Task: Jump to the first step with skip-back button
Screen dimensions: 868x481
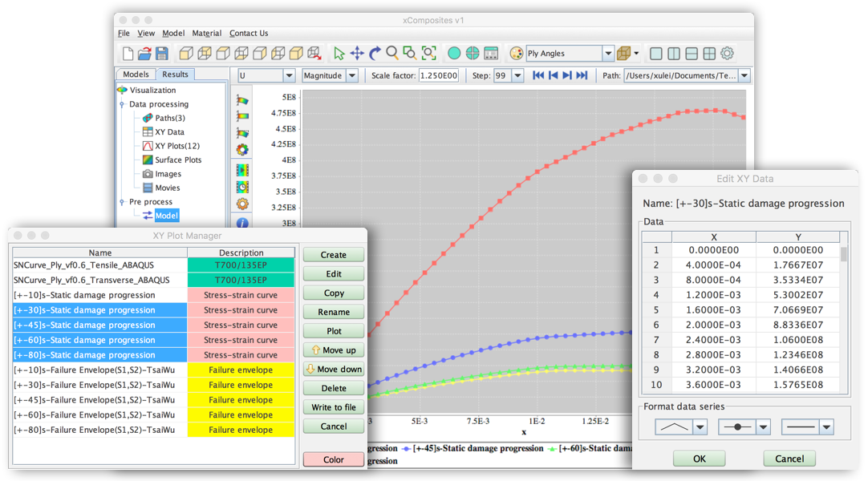Action: point(539,75)
